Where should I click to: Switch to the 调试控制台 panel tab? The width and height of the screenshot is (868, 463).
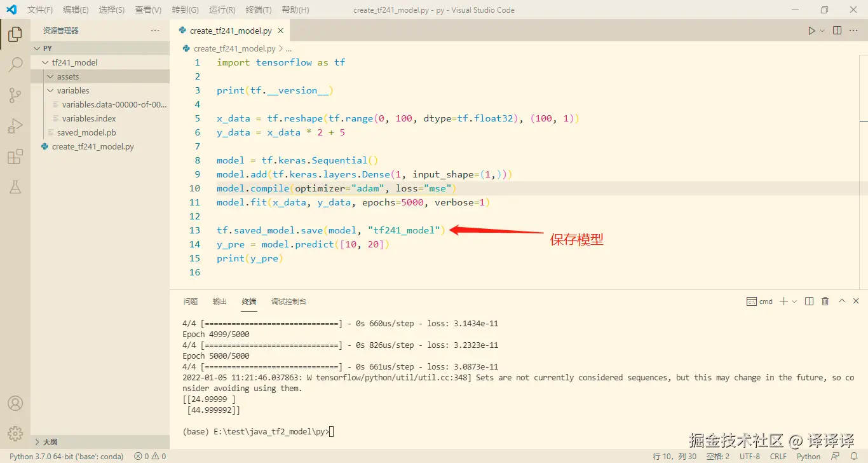[288, 301]
